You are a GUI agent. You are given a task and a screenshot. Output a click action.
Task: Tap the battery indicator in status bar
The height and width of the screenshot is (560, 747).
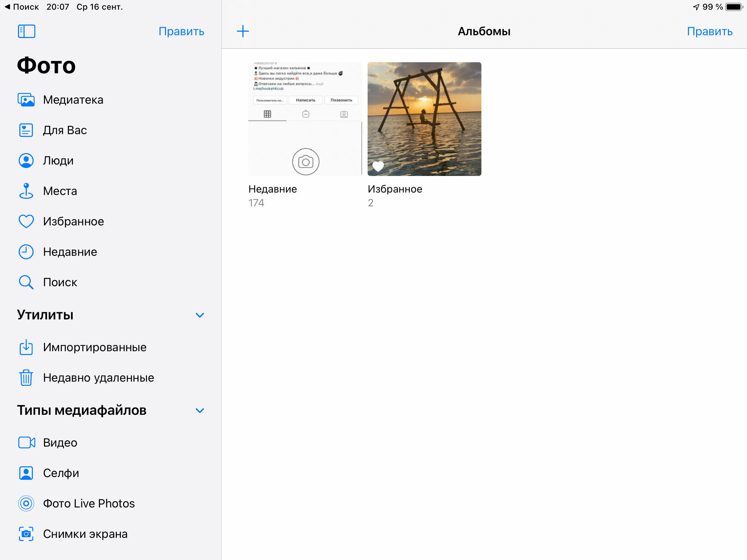[734, 7]
